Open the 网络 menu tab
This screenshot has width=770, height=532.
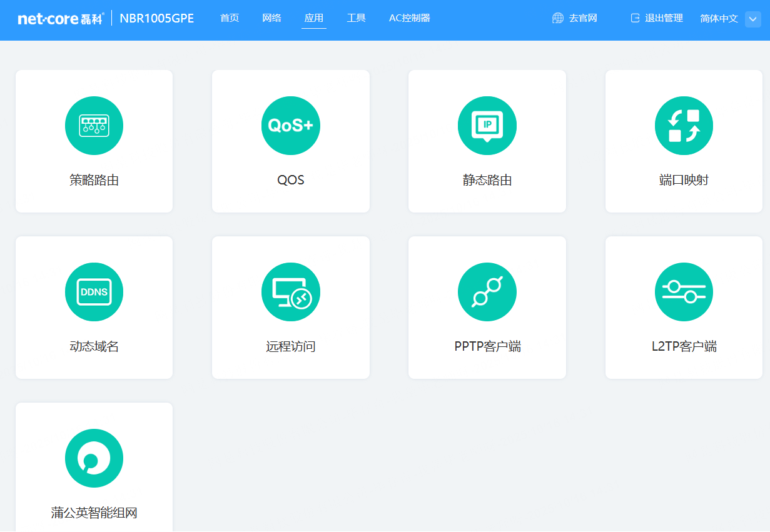coord(271,18)
